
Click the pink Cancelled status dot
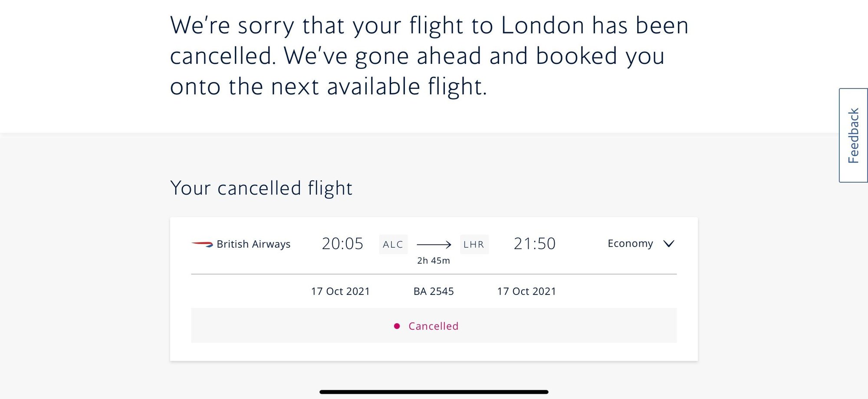[x=397, y=326]
